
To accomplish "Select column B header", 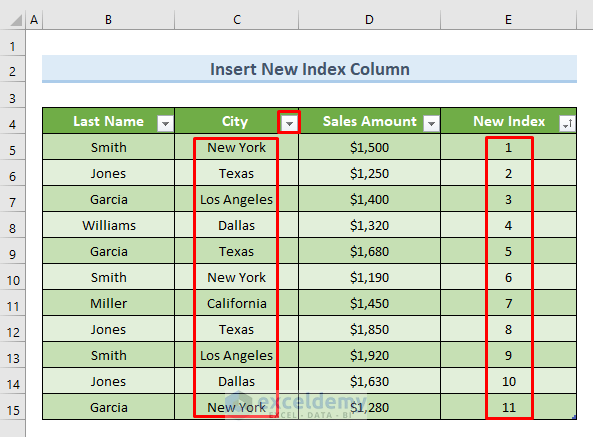I will (x=109, y=20).
